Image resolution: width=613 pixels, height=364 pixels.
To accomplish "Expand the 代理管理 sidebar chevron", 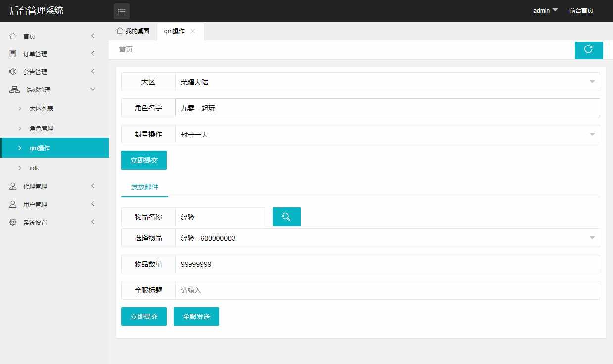I will pyautogui.click(x=93, y=186).
